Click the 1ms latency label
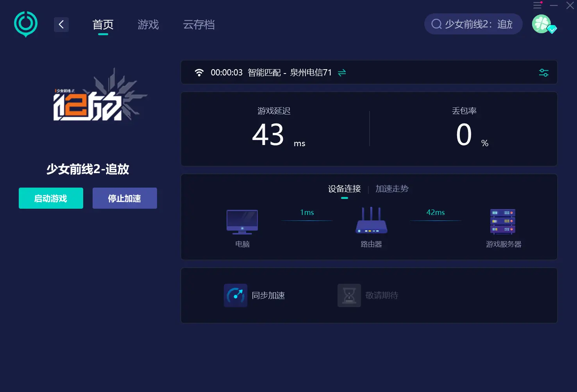This screenshot has height=392, width=577. coord(307,212)
